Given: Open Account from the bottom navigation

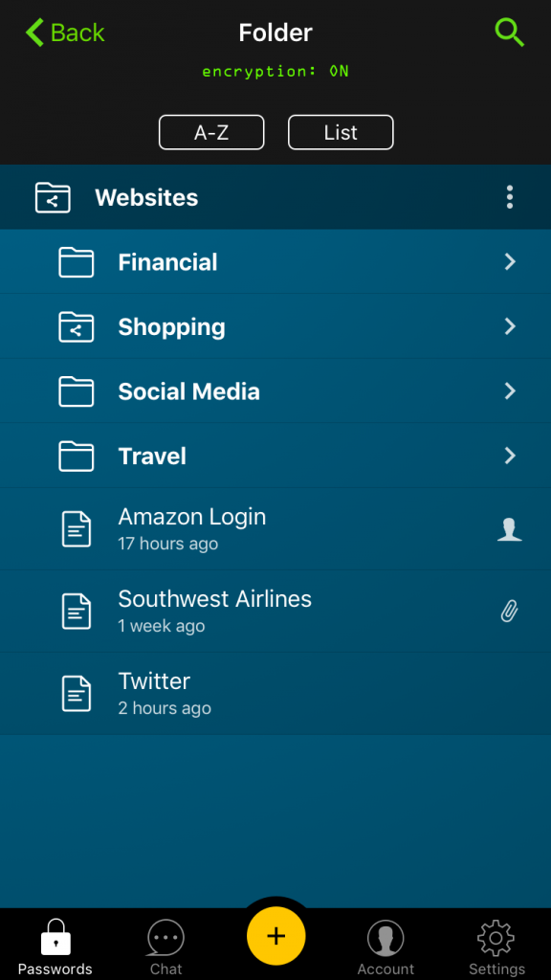Looking at the screenshot, I should pyautogui.click(x=385, y=941).
